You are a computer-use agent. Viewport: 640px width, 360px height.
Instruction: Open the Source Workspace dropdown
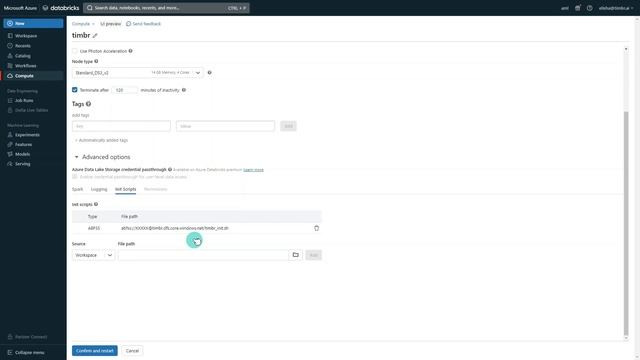(93, 255)
